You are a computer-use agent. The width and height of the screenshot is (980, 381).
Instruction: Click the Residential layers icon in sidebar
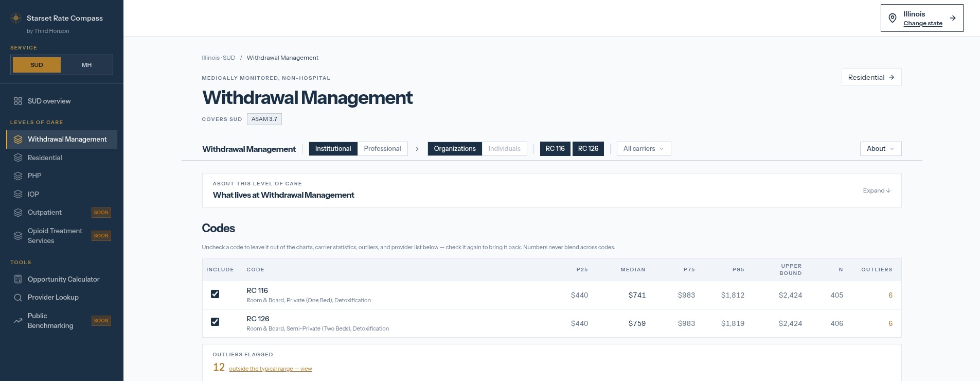pyautogui.click(x=18, y=158)
